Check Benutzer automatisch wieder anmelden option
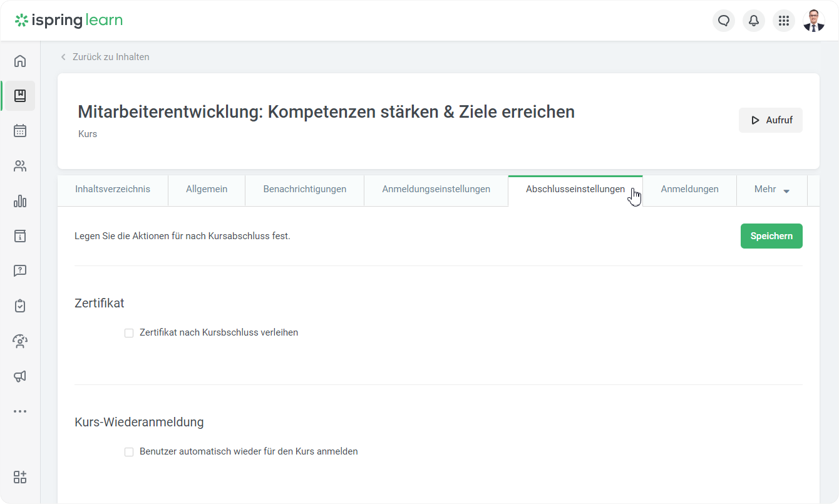The image size is (839, 504). click(129, 452)
